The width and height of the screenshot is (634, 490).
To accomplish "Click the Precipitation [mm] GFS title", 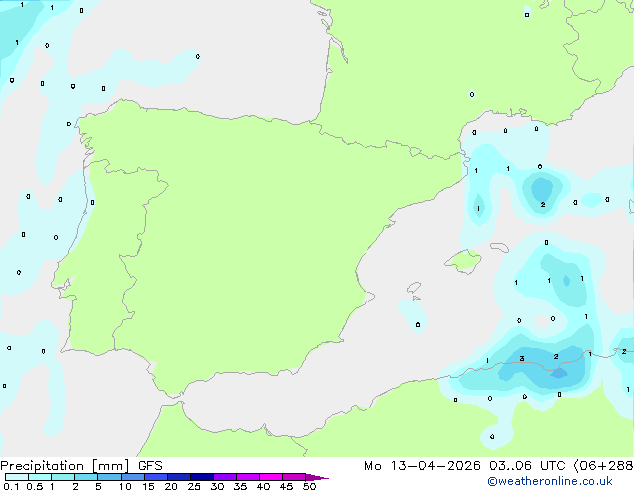I will point(81,466).
